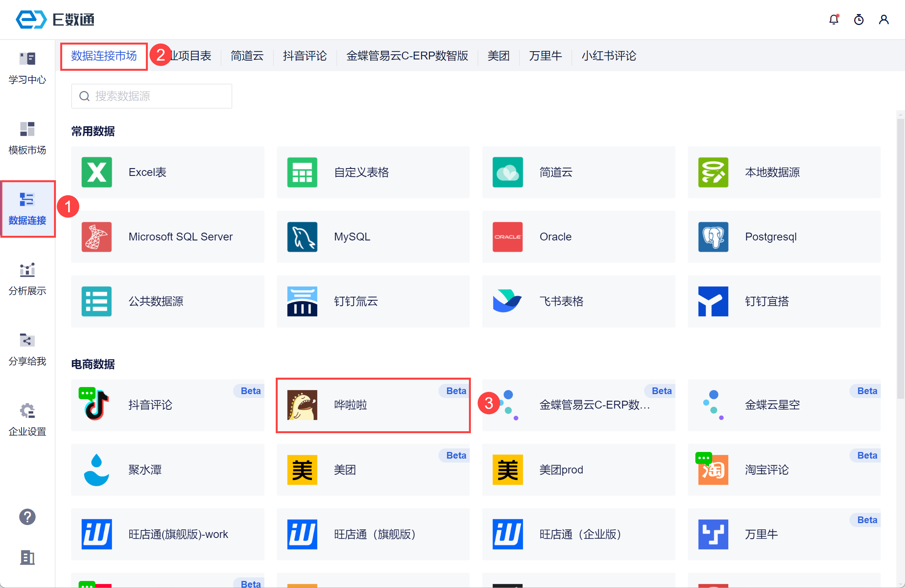Viewport: 905px width, 588px height.
Task: Open the notification bell icon
Action: 833,20
